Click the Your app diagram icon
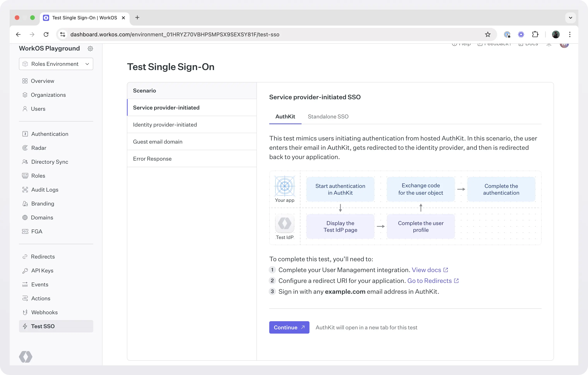Image resolution: width=588 pixels, height=375 pixels. (x=285, y=186)
